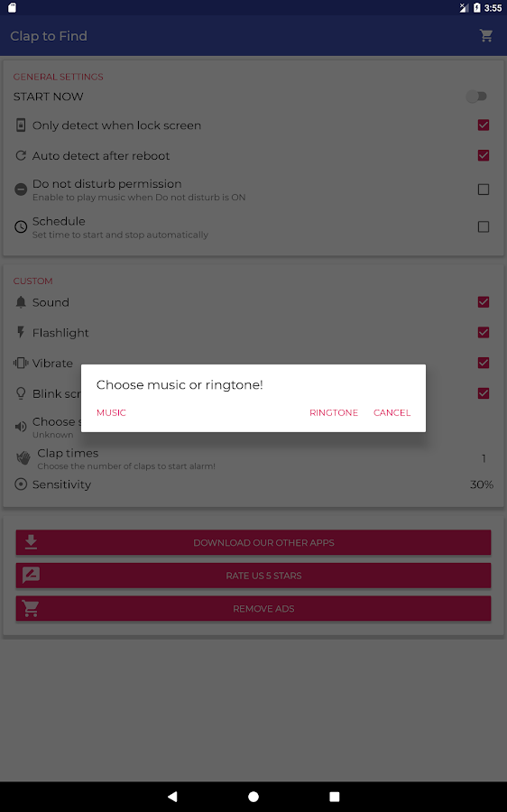This screenshot has width=507, height=812.
Task: Tap the shopping cart icon in header
Action: tap(485, 36)
